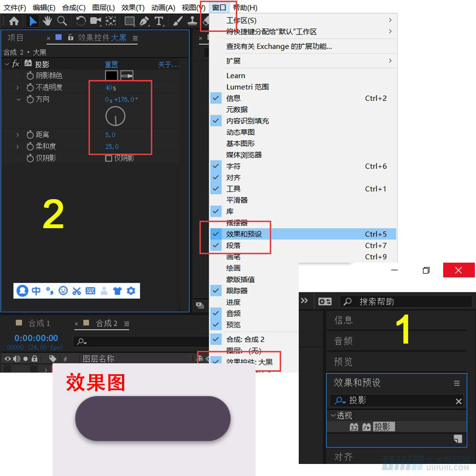Image resolution: width=476 pixels, height=476 pixels.
Task: Open the 阴影颜色 color swatch
Action: 110,76
